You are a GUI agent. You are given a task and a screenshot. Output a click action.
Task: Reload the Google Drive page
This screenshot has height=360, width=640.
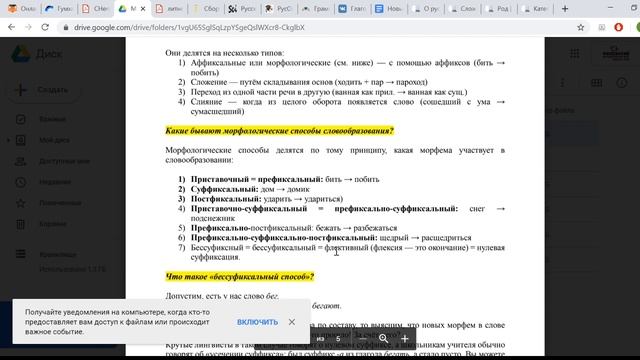pyautogui.click(x=45, y=27)
